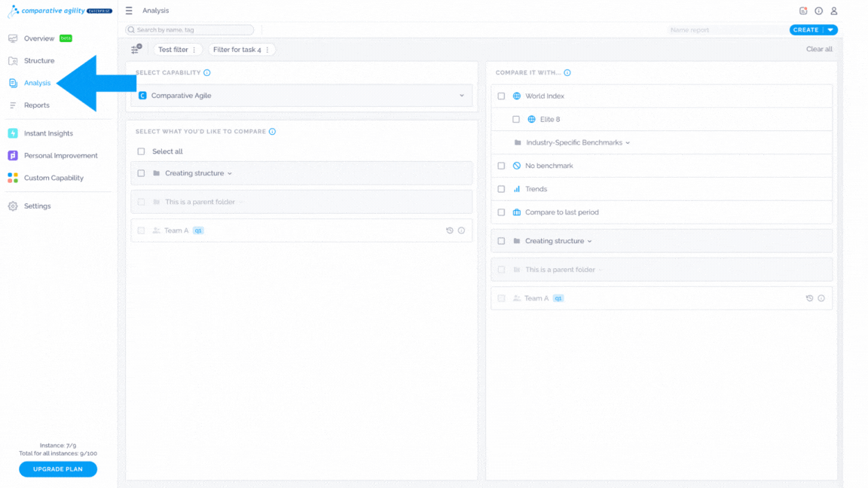Click the help info icon in top bar
Screen dimensions: 868x488
pos(819,11)
